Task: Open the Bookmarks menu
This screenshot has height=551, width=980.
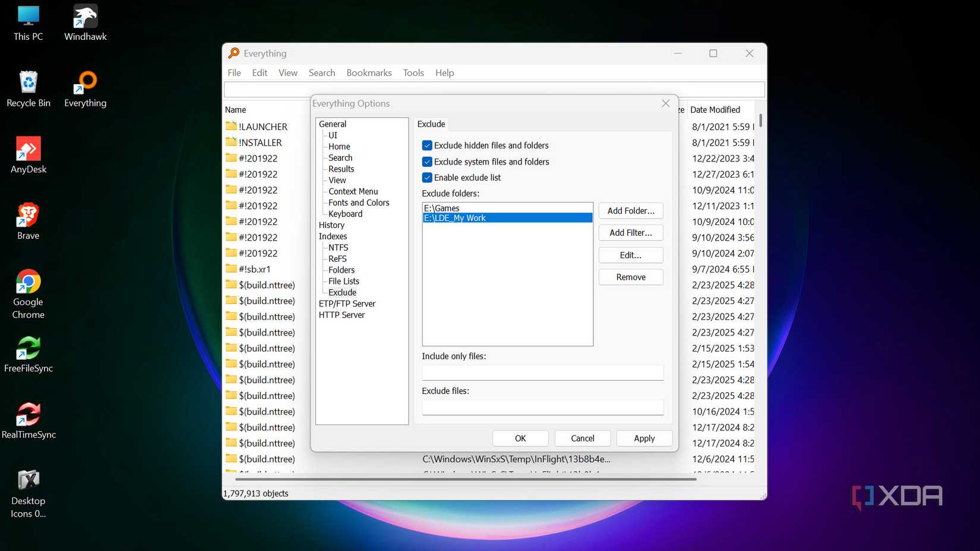Action: (x=369, y=72)
